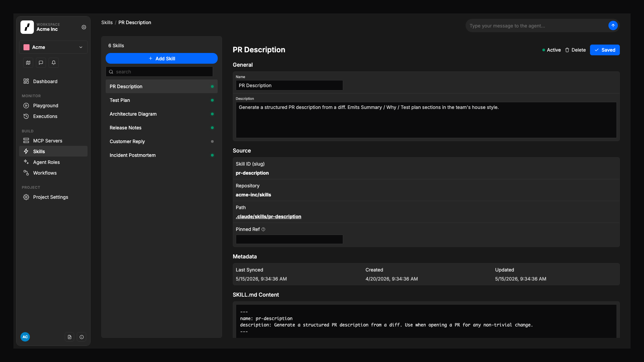Screen dimensions: 644x362
Task: Click the Delete trash icon
Action: click(567, 50)
